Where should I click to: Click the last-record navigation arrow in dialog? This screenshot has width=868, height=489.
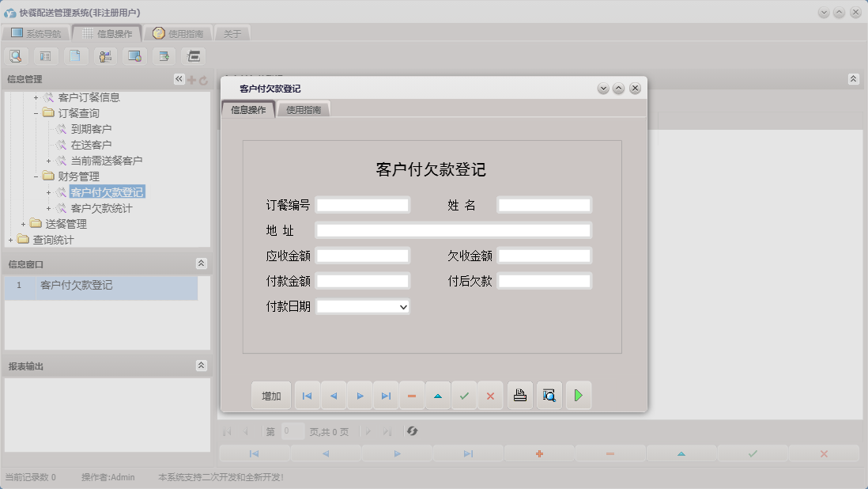[x=386, y=395]
